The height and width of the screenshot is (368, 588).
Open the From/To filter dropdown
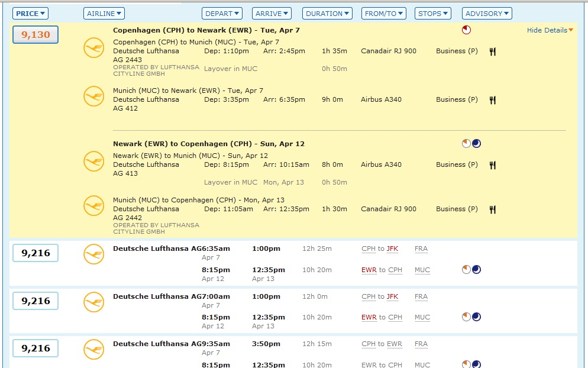coord(384,14)
